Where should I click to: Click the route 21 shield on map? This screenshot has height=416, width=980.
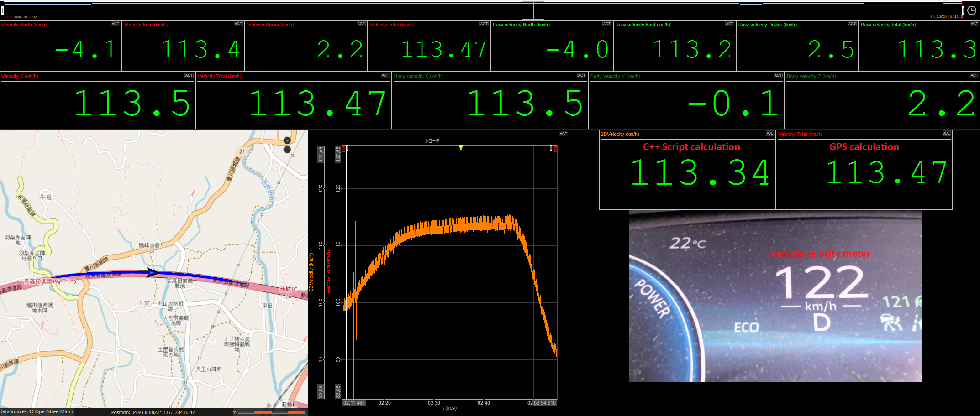tap(242, 151)
